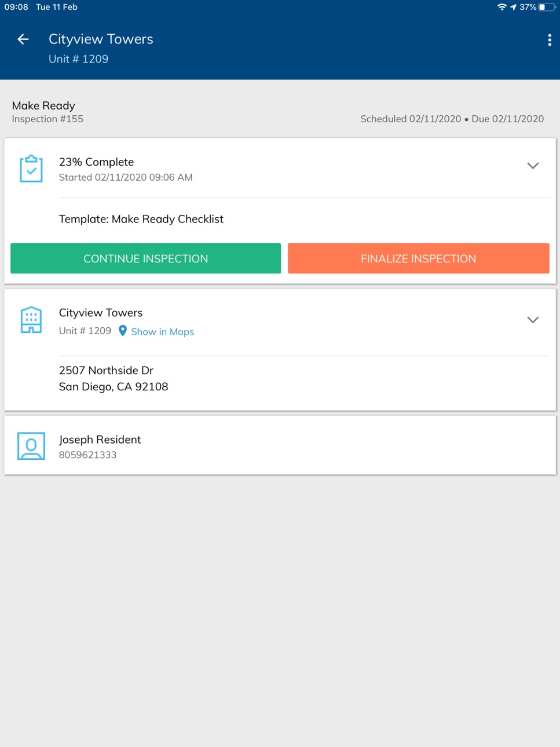Collapse the 23% Complete inspection card
Viewport: 560px width, 747px height.
click(x=533, y=166)
